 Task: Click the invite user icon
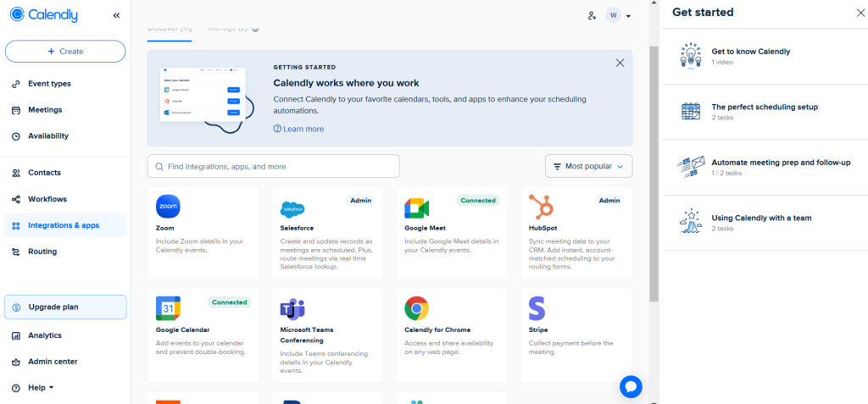point(592,15)
